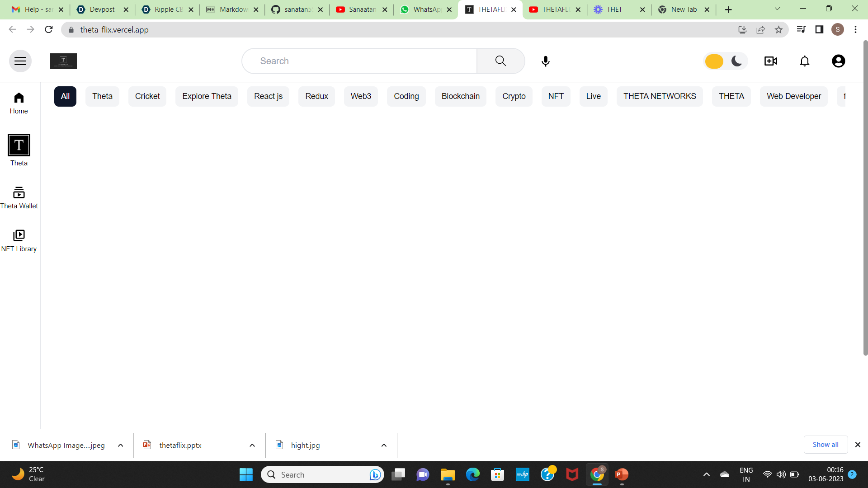Viewport: 868px width, 488px height.
Task: Expand options for thetaflix.pptx download
Action: coord(252,445)
